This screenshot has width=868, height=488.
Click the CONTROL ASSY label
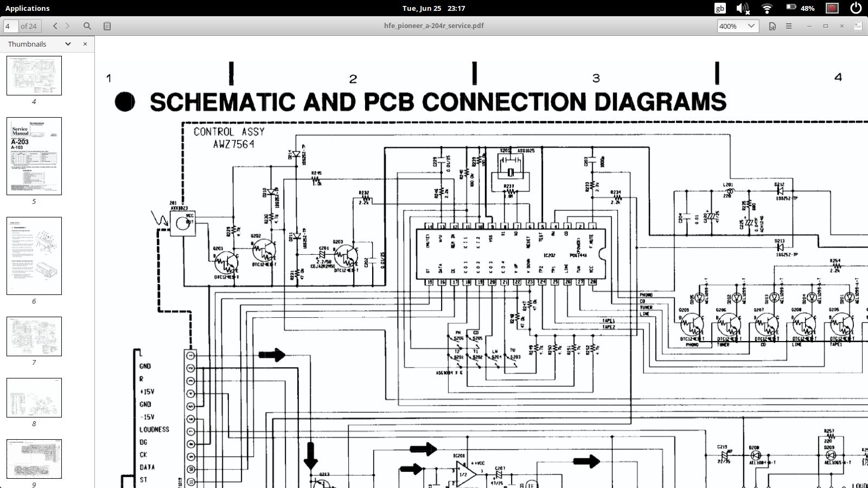pyautogui.click(x=229, y=132)
